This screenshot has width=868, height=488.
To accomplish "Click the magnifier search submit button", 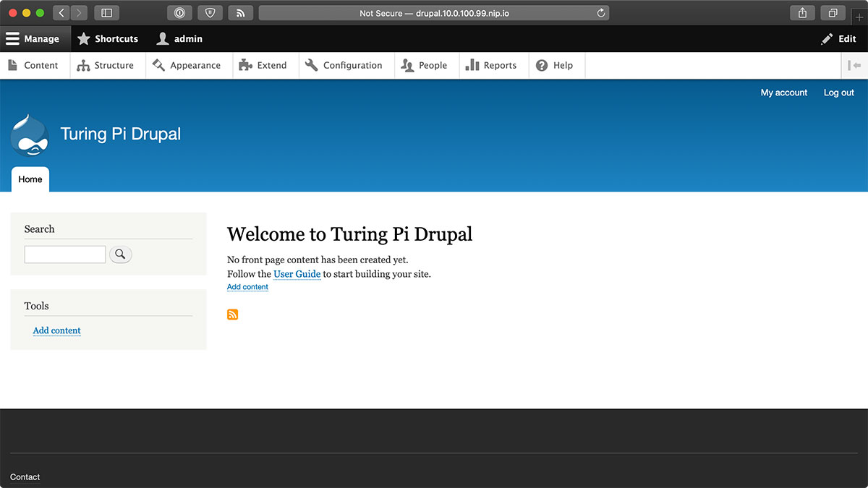I will [x=121, y=254].
